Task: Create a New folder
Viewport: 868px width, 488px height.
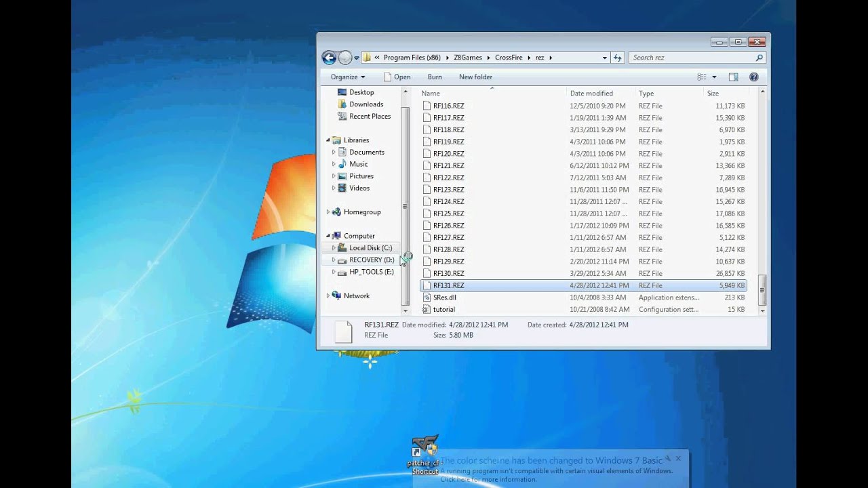Action: pyautogui.click(x=475, y=77)
